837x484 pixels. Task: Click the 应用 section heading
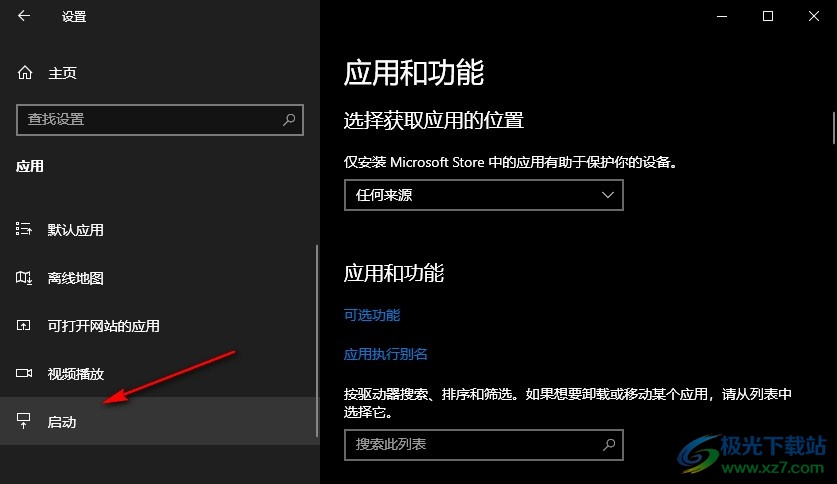coord(30,166)
